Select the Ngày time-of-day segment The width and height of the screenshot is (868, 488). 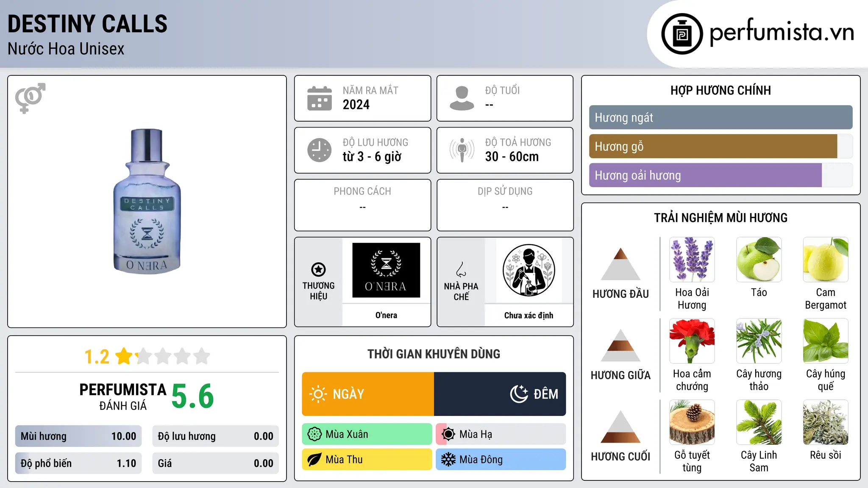pos(368,394)
